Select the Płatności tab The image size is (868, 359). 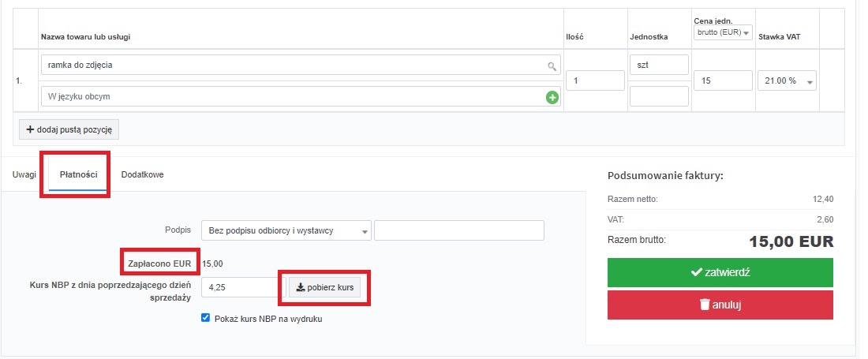point(78,174)
